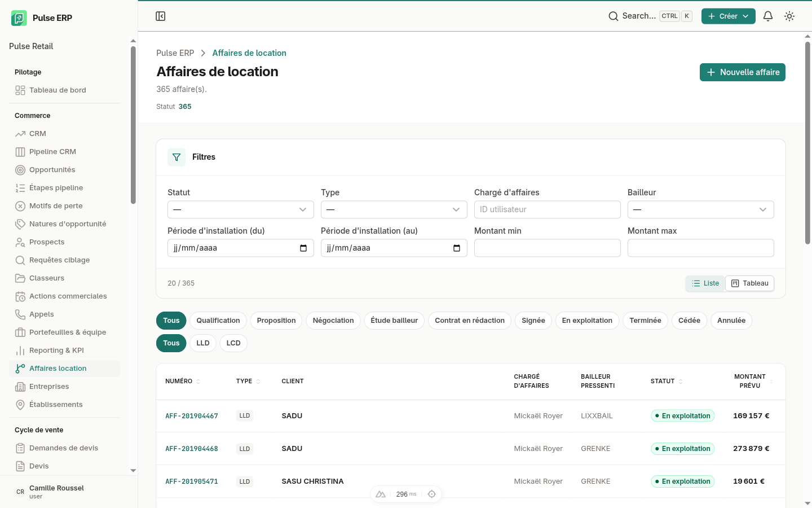The image size is (812, 508).
Task: Filter by Contrat en rédaction
Action: [x=470, y=321]
